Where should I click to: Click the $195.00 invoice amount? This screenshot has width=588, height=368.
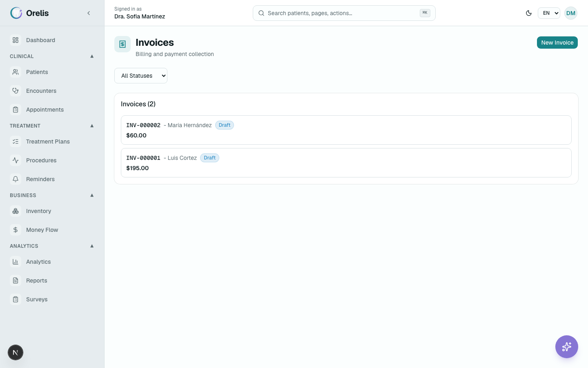[138, 168]
